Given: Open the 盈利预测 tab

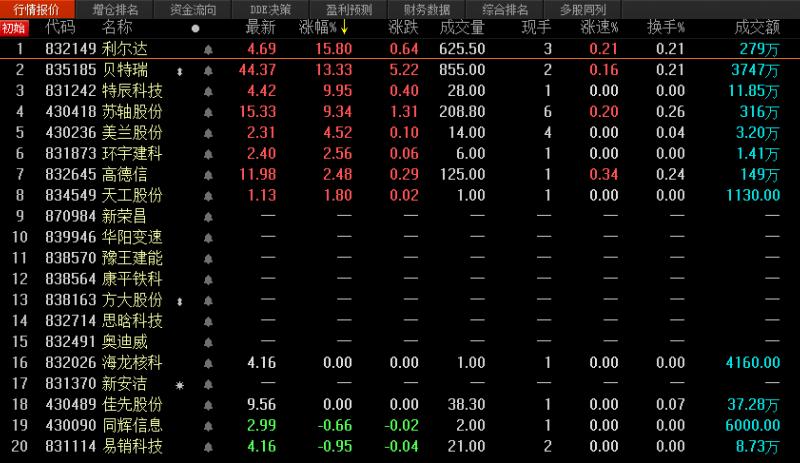Looking at the screenshot, I should click(349, 9).
